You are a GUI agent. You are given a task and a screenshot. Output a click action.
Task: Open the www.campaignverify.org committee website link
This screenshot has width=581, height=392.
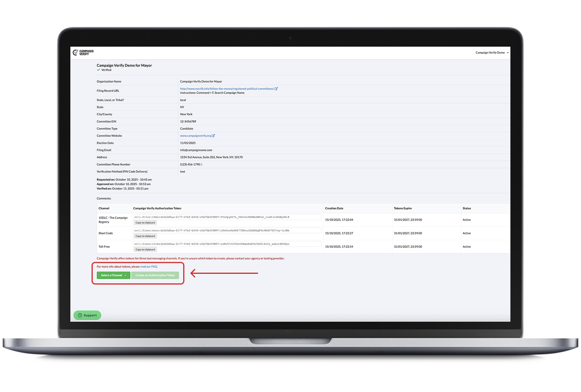click(x=195, y=136)
